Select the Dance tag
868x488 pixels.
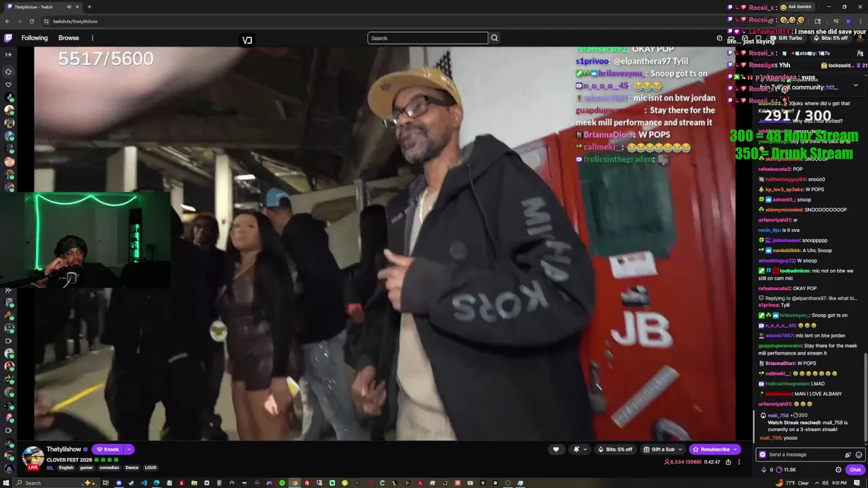tap(132, 468)
